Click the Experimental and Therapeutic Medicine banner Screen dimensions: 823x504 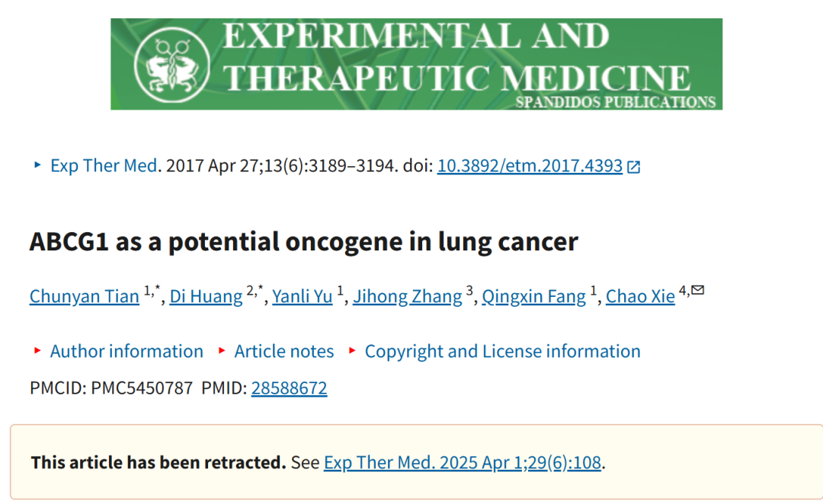pyautogui.click(x=416, y=64)
